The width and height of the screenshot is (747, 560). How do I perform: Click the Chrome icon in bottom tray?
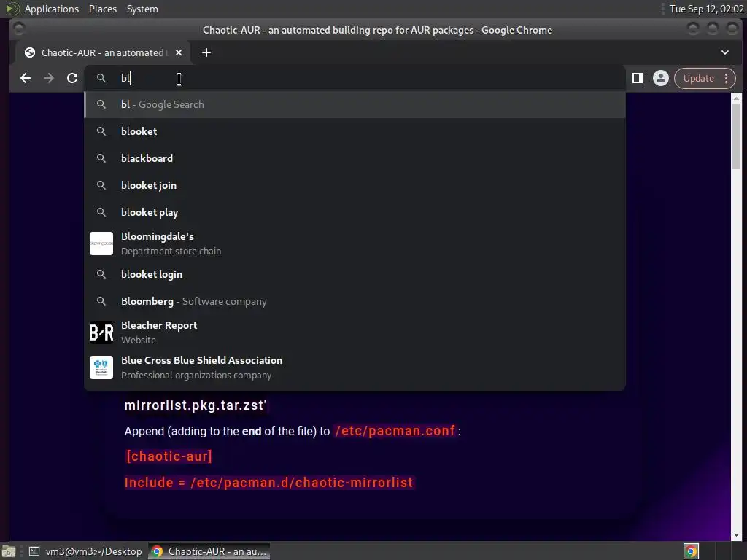pyautogui.click(x=692, y=551)
